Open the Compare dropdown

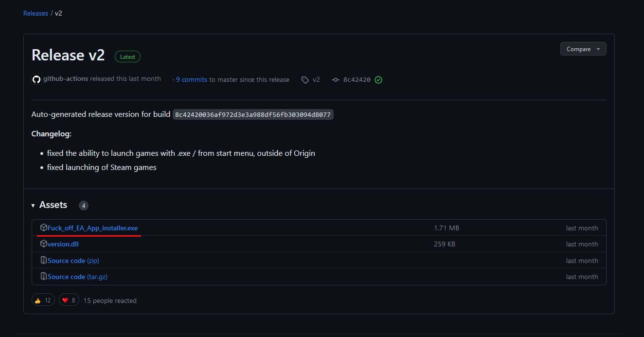583,49
